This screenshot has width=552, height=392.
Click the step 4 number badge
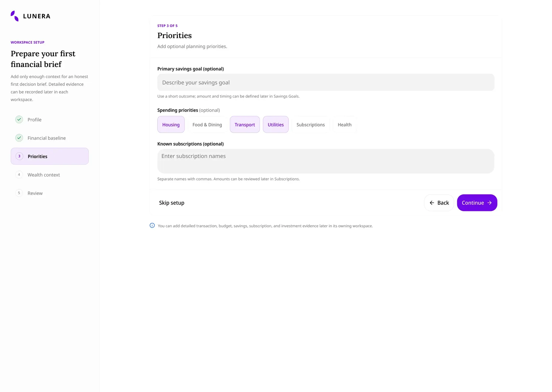[x=19, y=175]
